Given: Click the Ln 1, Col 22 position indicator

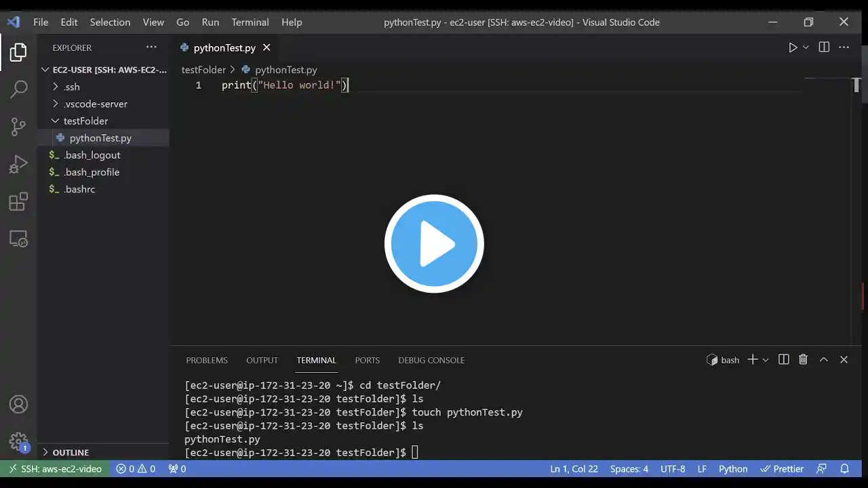Looking at the screenshot, I should coord(574,468).
